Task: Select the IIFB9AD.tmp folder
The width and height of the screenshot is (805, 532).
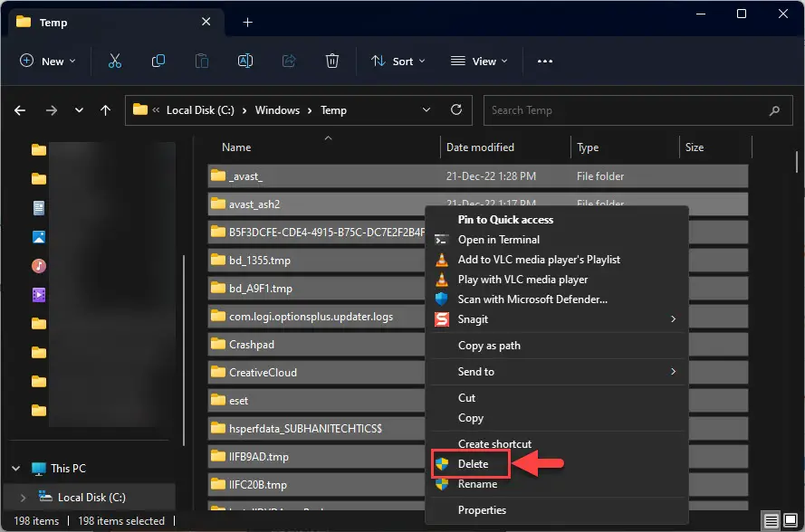Action: coord(317,457)
